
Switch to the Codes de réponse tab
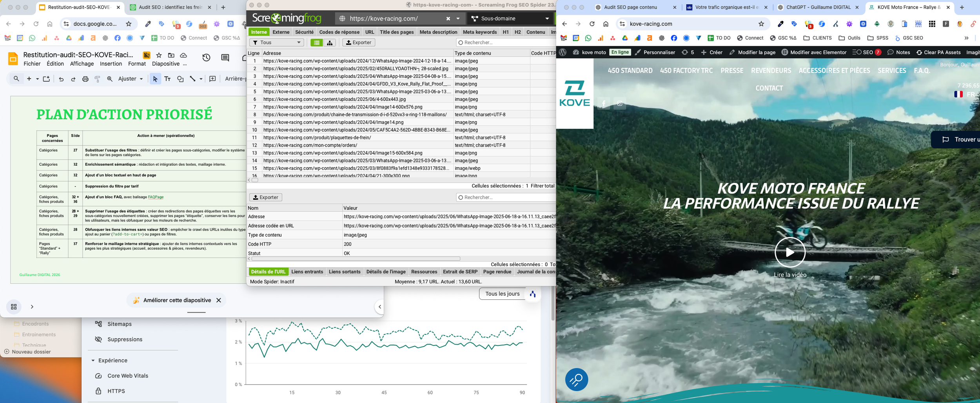(339, 32)
